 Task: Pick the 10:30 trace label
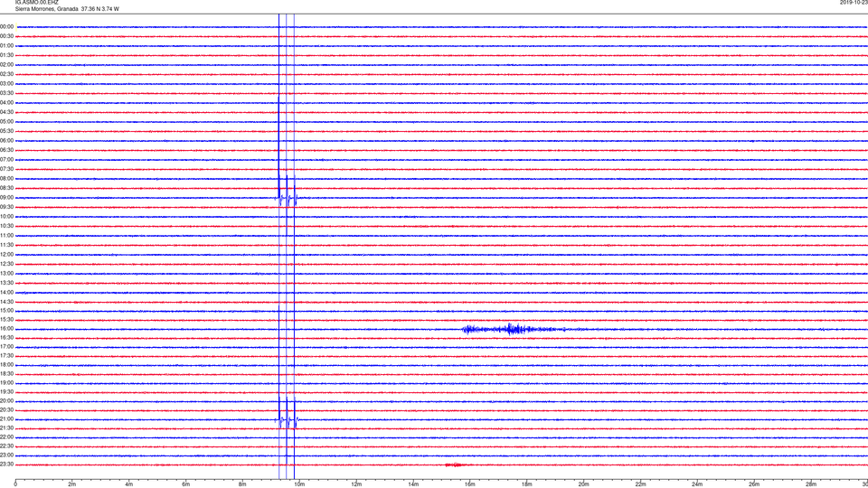pyautogui.click(x=6, y=226)
